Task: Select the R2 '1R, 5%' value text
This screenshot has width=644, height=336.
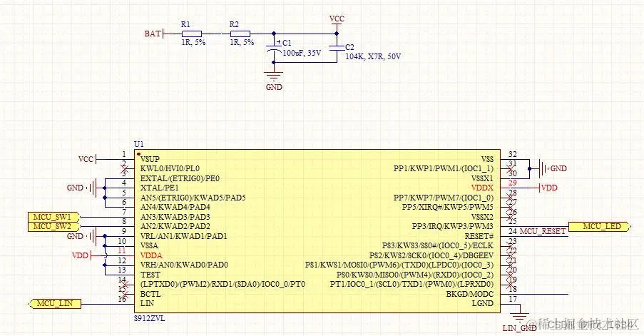Action: point(242,42)
